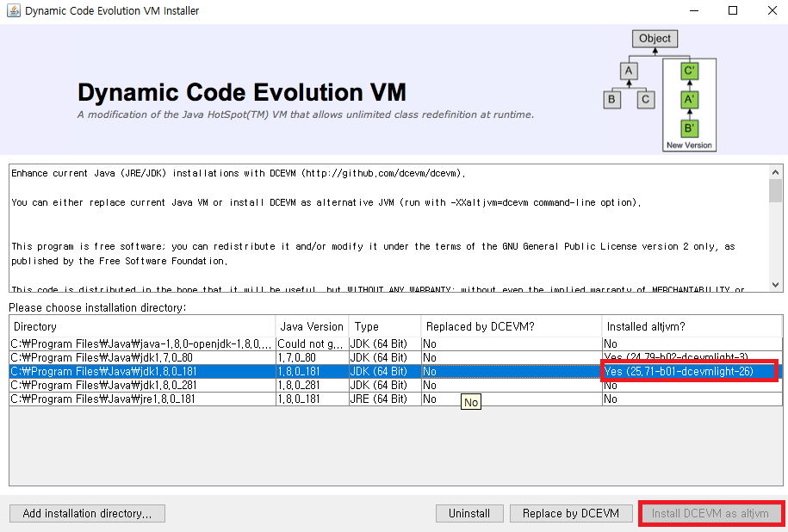Click the Java installer icon in title bar
Screen dimensions: 788x532
tap(14, 10)
